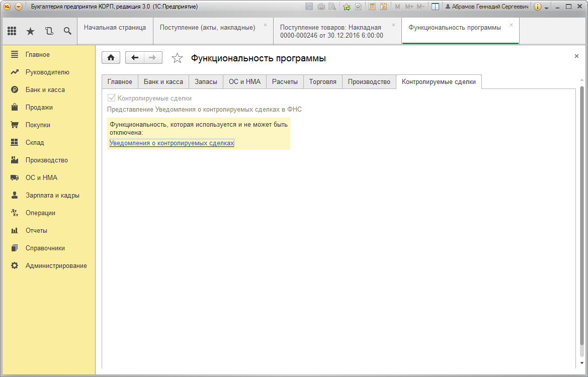Go to the home page button
The height and width of the screenshot is (377, 588).
click(x=111, y=57)
